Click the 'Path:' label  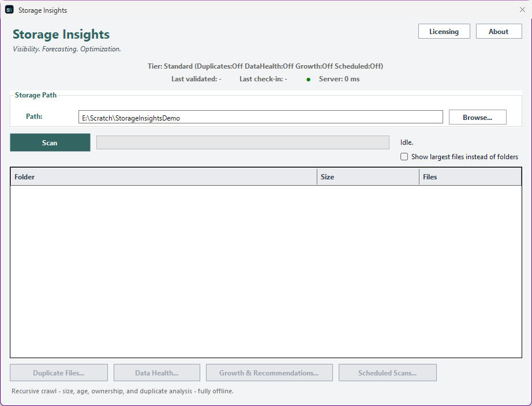coord(34,116)
